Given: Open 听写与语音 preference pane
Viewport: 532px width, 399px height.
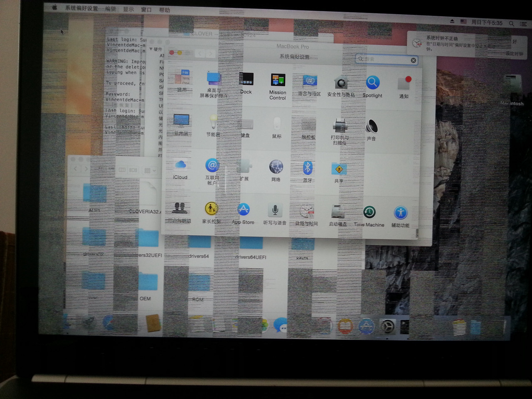Looking at the screenshot, I should click(275, 214).
